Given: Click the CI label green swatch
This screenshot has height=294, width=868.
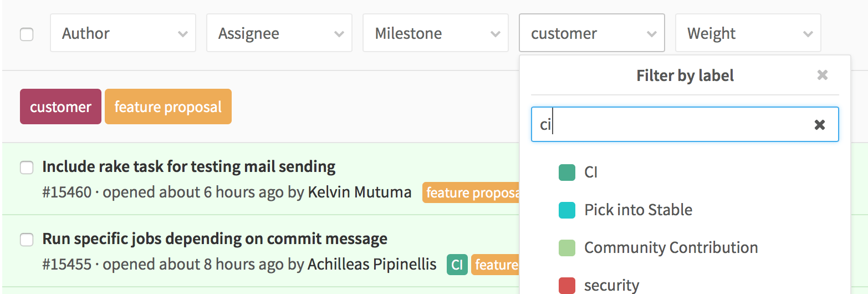Looking at the screenshot, I should click(x=567, y=173).
